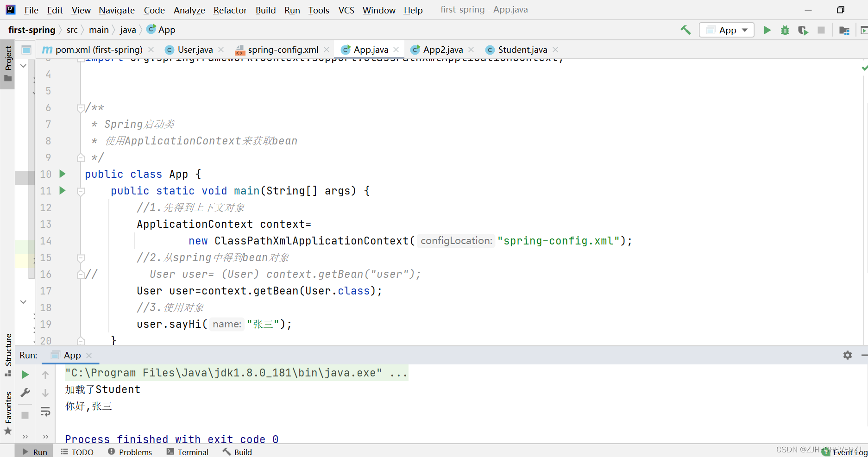Click java in the breadcrumb path
The width and height of the screenshot is (868, 457).
coord(128,30)
